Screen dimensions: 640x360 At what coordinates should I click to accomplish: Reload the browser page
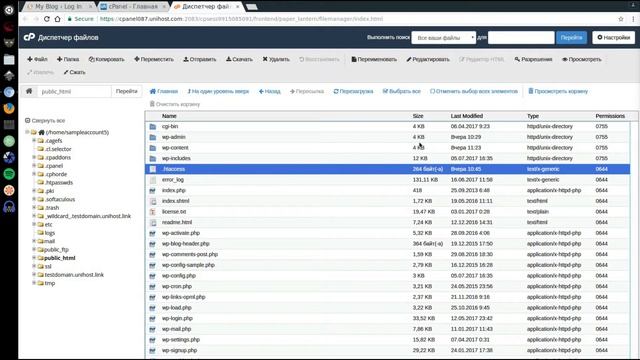[47, 19]
